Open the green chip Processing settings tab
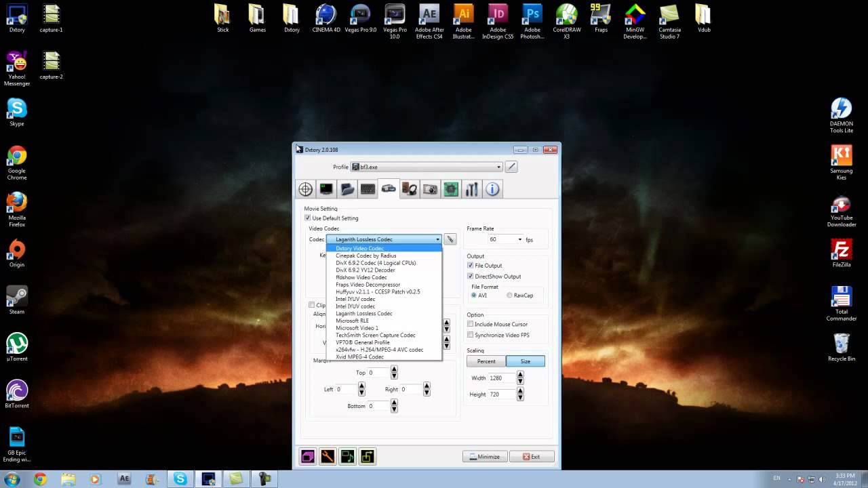This screenshot has height=488, width=868. (x=451, y=189)
